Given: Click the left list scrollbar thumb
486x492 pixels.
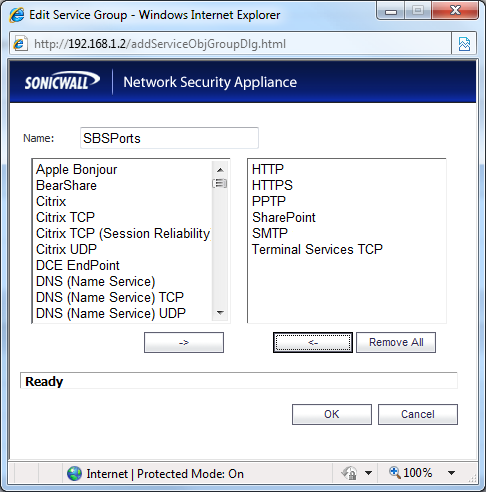Looking at the screenshot, I should tap(220, 183).
